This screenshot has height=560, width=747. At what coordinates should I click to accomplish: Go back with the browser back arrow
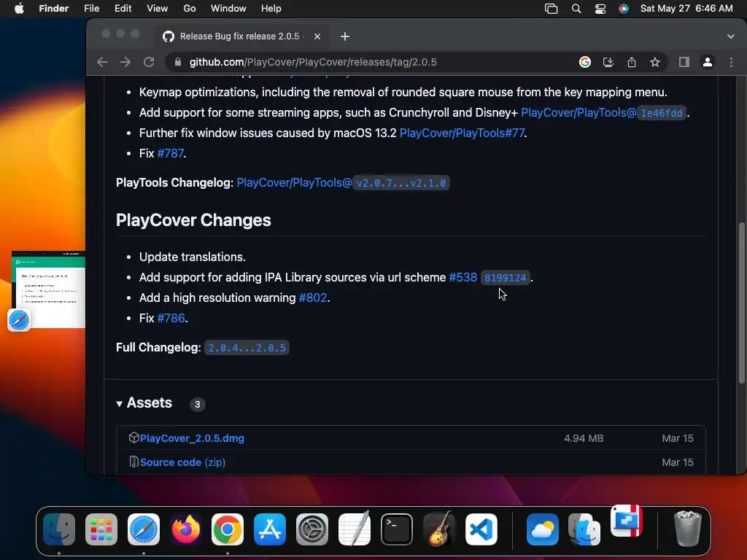(x=102, y=62)
